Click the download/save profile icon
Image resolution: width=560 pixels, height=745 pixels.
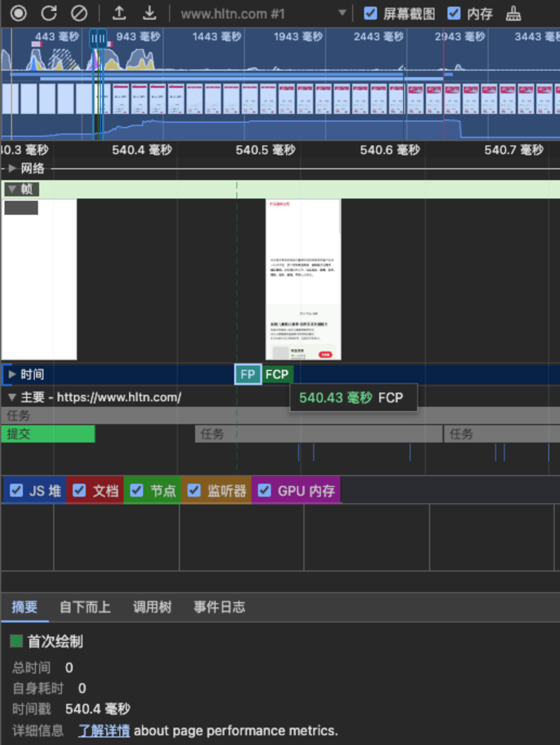click(x=150, y=14)
